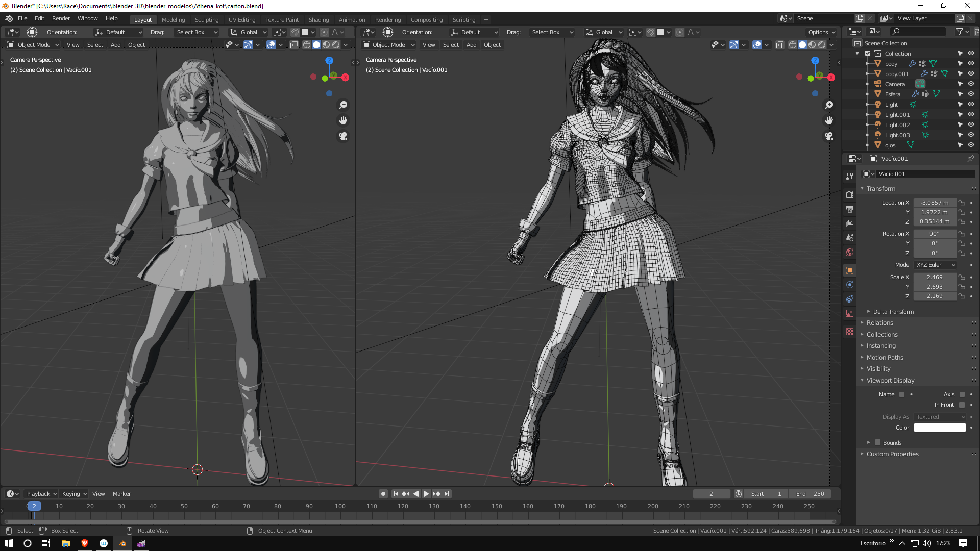Hide the Camera object in outliner
The image size is (980, 551).
click(x=971, y=84)
